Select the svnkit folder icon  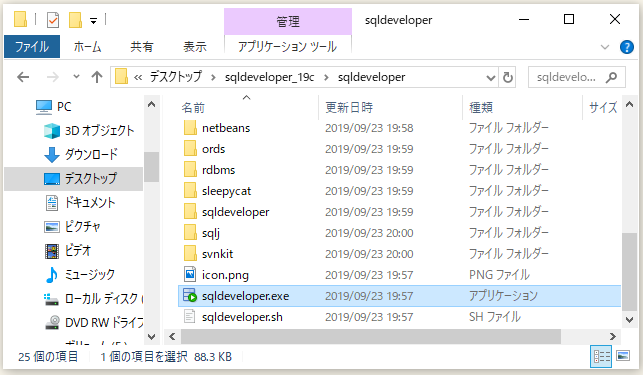[190, 254]
